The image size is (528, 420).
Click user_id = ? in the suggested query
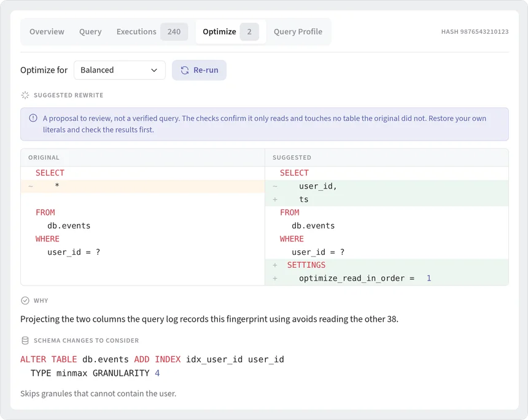[x=318, y=252]
